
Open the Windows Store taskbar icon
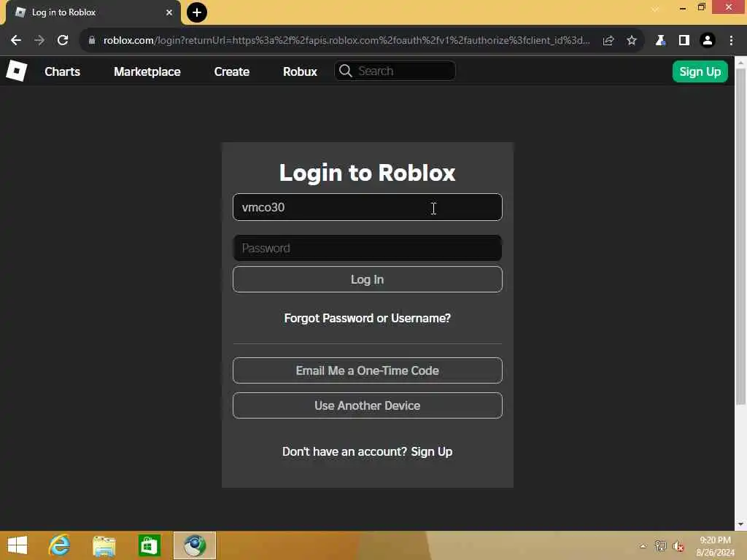(149, 545)
